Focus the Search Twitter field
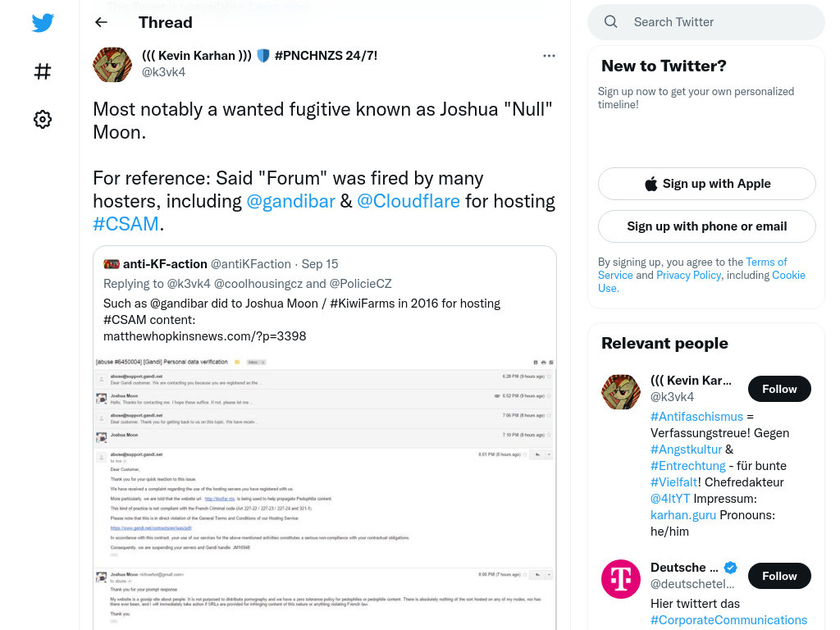 [706, 22]
